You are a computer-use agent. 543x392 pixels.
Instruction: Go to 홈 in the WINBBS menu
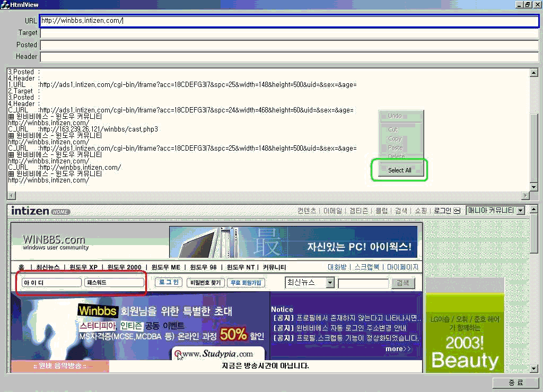[x=21, y=267]
